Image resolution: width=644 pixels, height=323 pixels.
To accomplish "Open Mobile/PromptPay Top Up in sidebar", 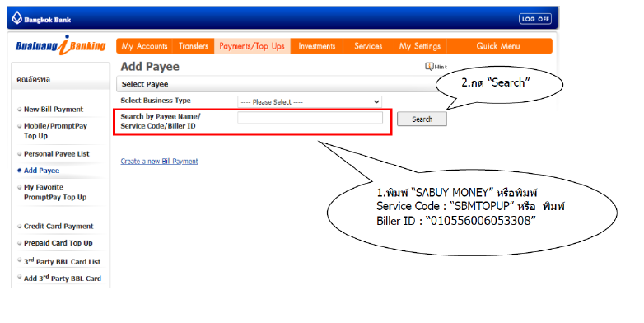I will [55, 131].
